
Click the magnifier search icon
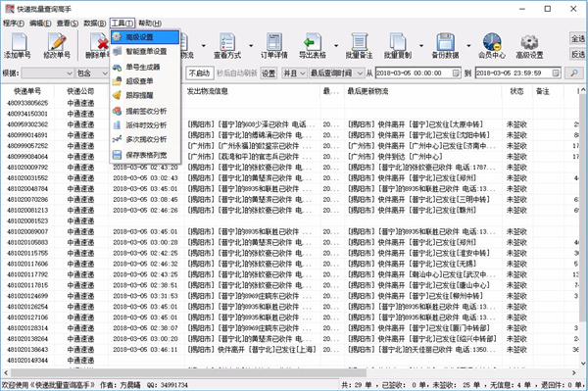pyautogui.click(x=573, y=73)
